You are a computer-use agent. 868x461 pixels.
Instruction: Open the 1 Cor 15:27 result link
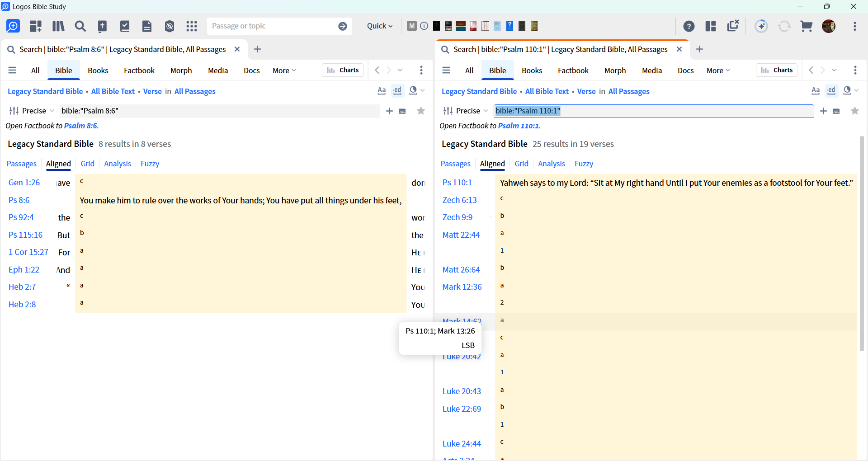point(28,252)
